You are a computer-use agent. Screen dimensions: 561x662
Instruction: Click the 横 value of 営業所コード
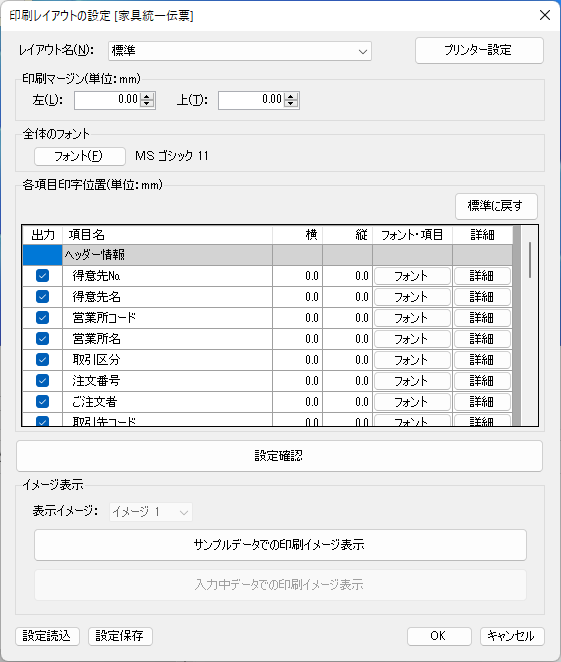tap(298, 318)
